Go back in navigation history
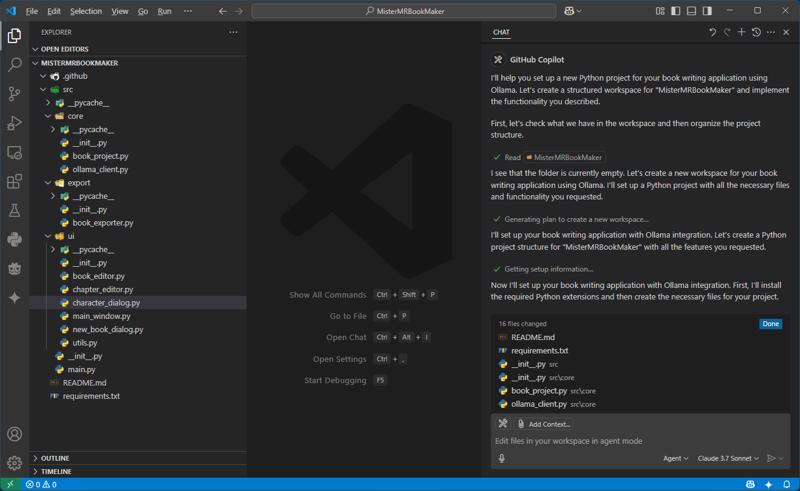This screenshot has height=491, width=800. click(222, 11)
